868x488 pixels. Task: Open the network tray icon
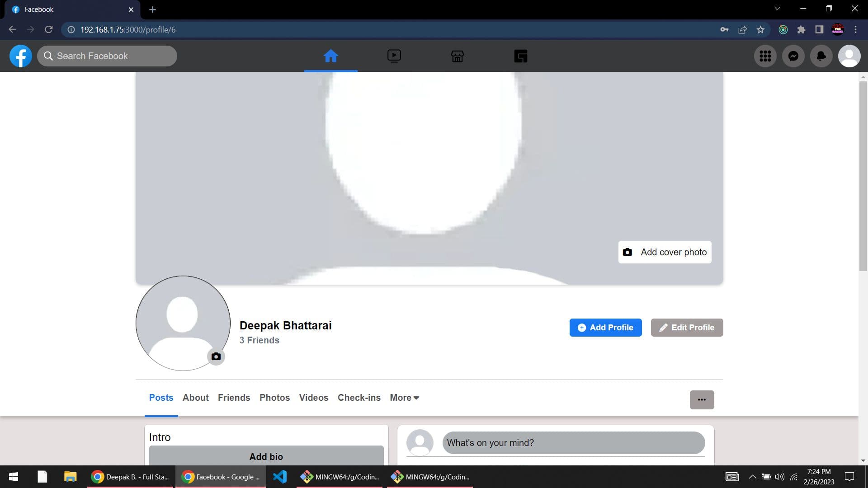click(794, 477)
